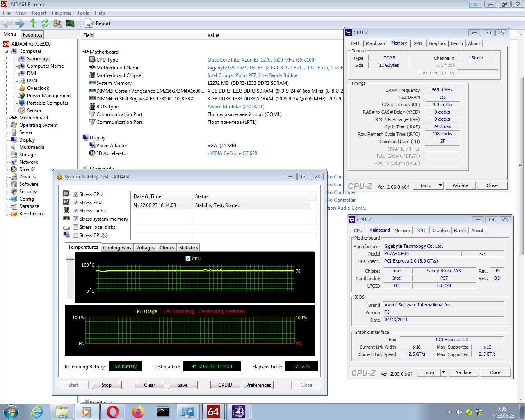Open the Favorites menu in AIDA64
The image size is (525, 420).
[62, 13]
